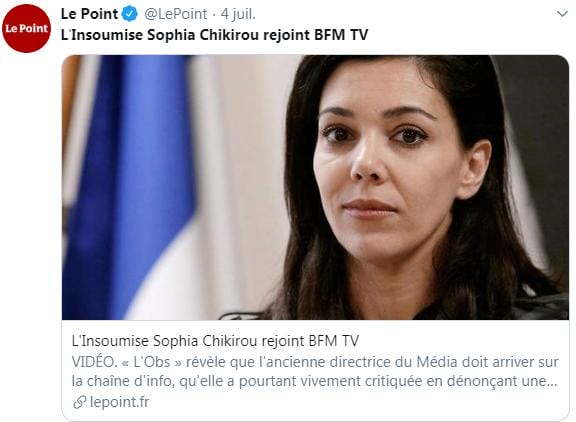Open the Le Point red avatar logo
The height and width of the screenshot is (422, 576).
26,29
